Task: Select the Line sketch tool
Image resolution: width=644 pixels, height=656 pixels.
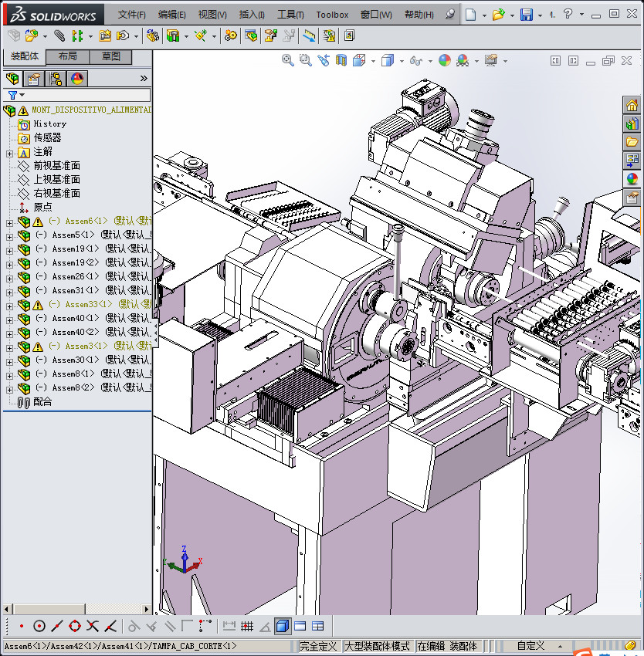Action: click(58, 626)
